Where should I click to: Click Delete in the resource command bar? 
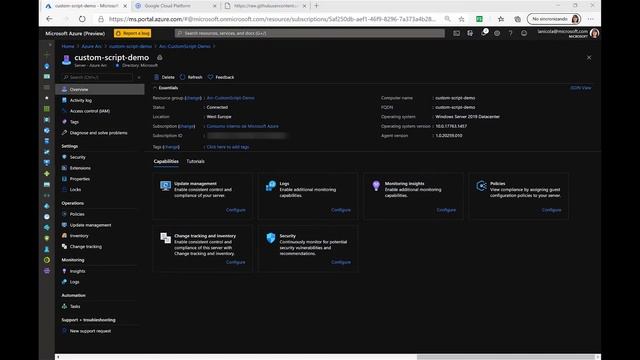[x=164, y=77]
